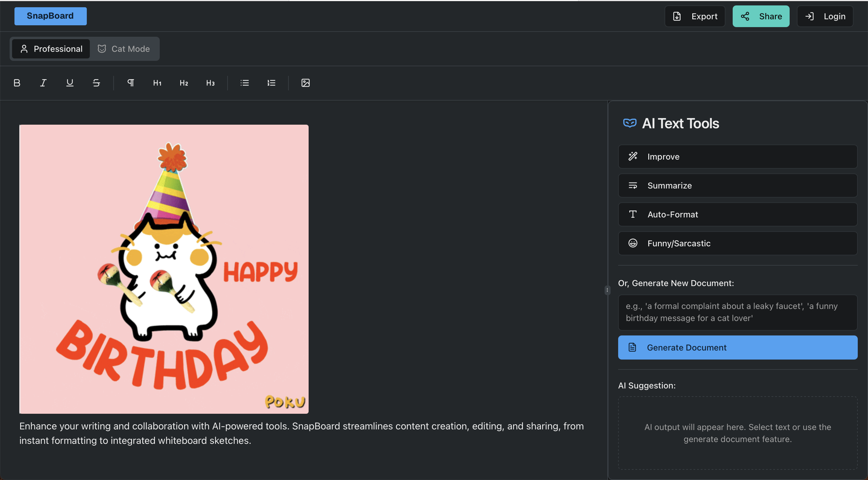Set text to paragraph style
This screenshot has height=480, width=868.
click(x=131, y=83)
